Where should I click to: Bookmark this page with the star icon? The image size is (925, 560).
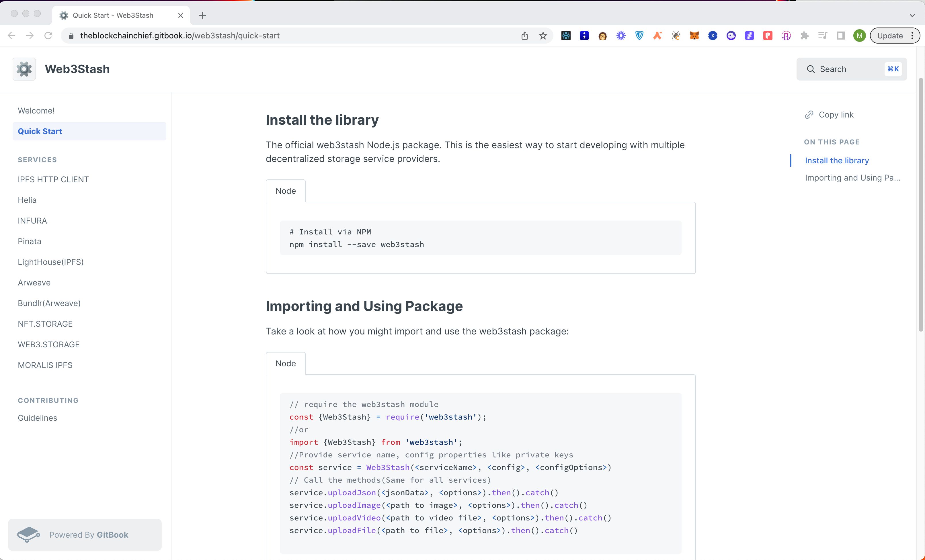(543, 36)
